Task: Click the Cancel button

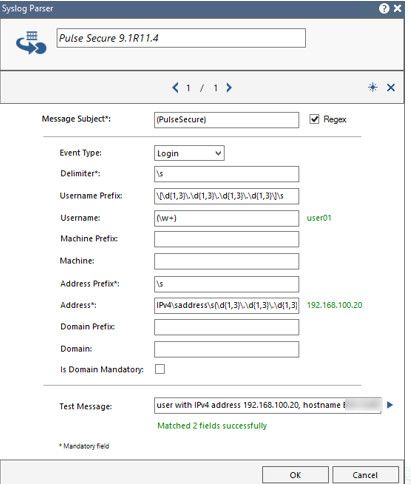Action: [x=365, y=475]
